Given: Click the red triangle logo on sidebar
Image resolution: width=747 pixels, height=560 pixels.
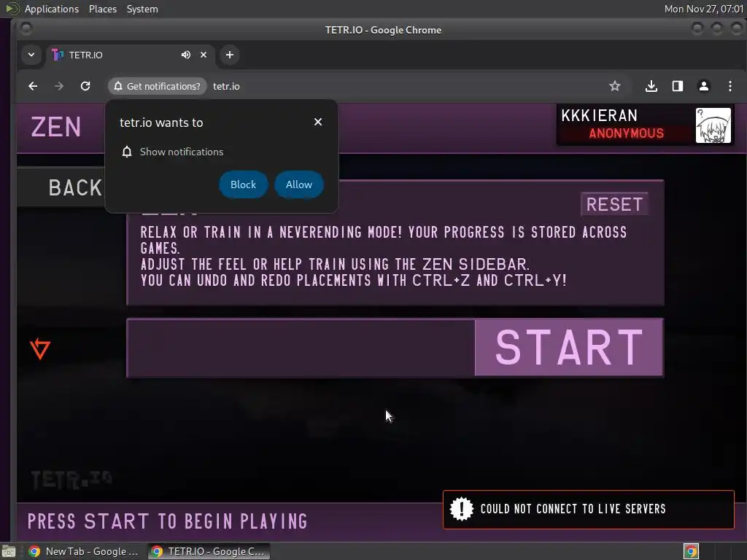Looking at the screenshot, I should (40, 348).
